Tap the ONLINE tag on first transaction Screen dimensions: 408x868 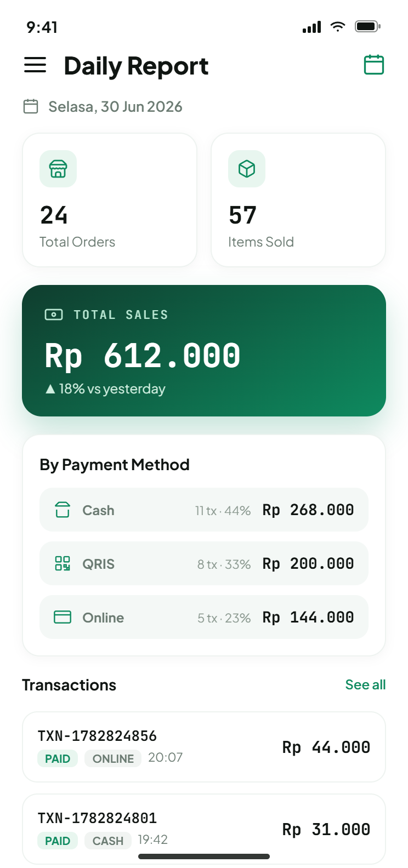(113, 758)
